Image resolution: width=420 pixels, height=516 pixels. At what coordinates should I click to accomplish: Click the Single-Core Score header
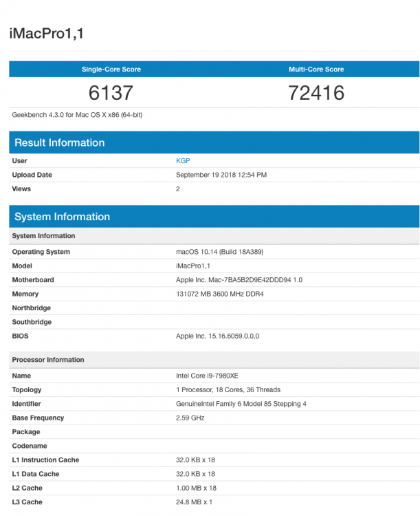coord(111,69)
